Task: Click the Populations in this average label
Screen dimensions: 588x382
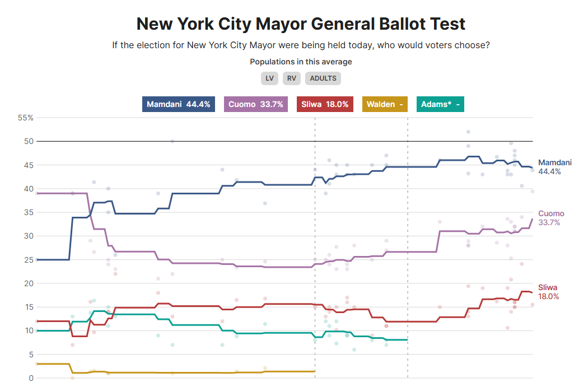Action: tap(301, 62)
